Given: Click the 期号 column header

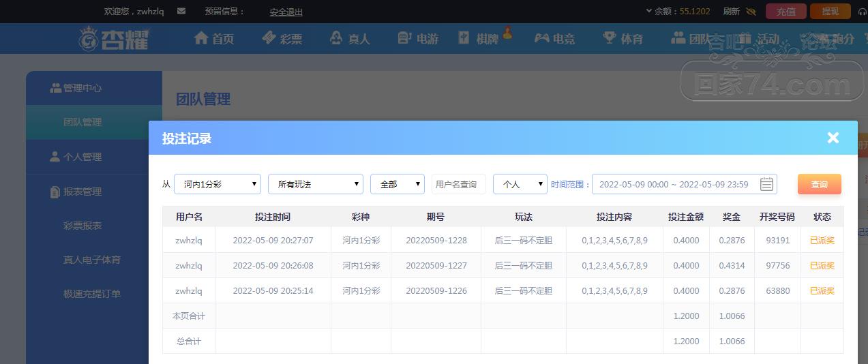Looking at the screenshot, I should pos(436,217).
